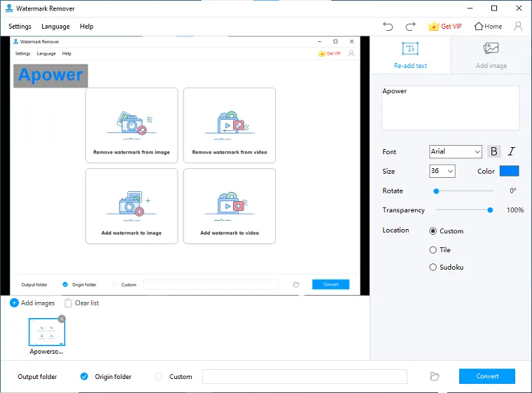Remove thumbnail with its gray X badge
The width and height of the screenshot is (532, 393).
[x=62, y=319]
